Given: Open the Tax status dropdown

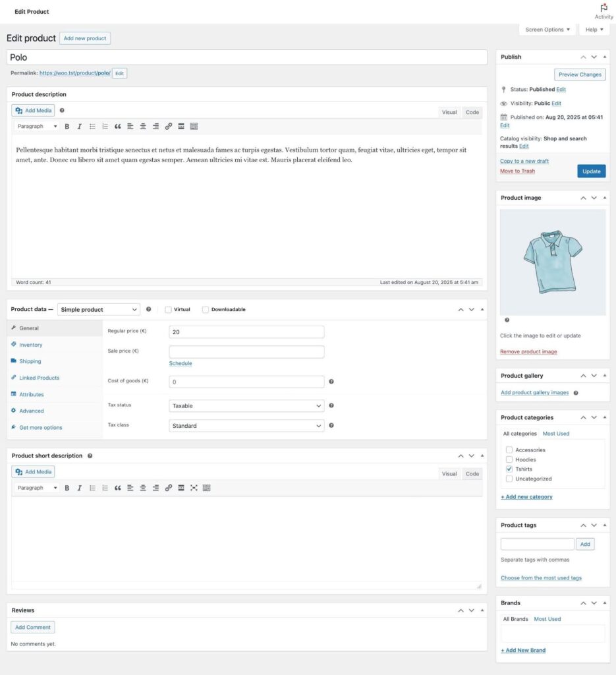Looking at the screenshot, I should 246,406.
